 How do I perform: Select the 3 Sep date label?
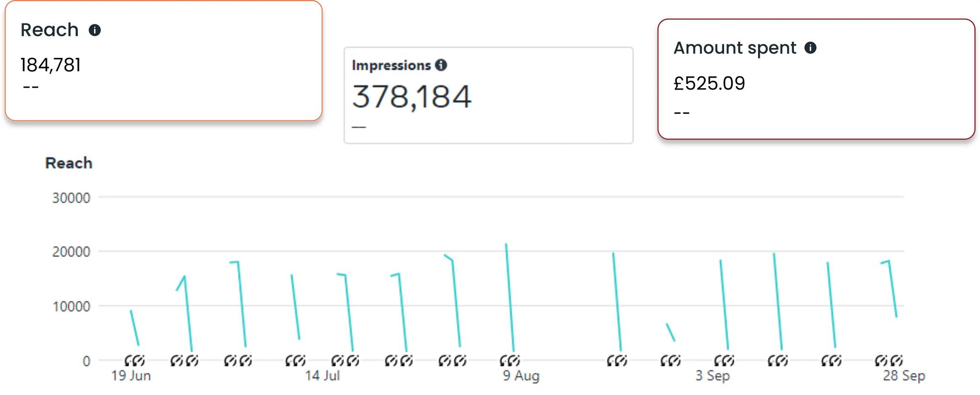713,376
